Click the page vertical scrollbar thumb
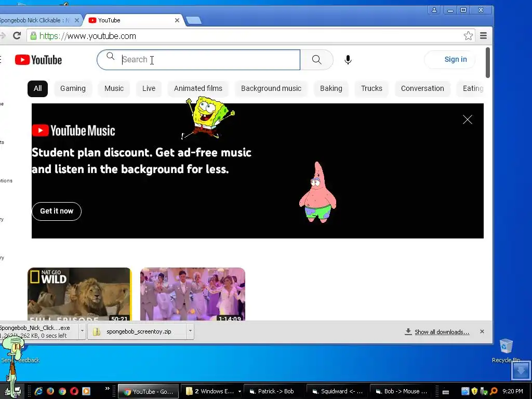 [x=488, y=62]
